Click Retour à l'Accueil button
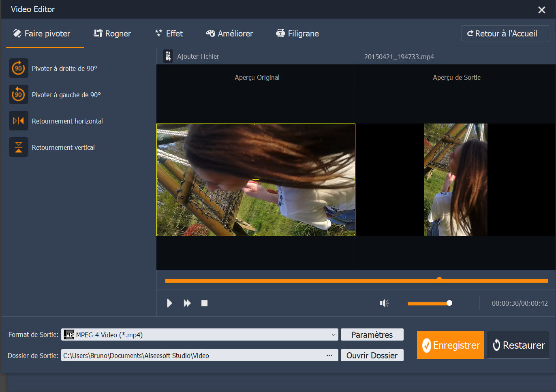556x392 pixels. 505,33
